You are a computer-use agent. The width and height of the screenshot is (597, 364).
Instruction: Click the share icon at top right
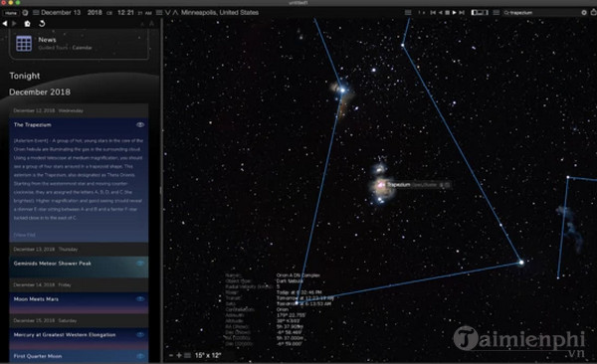(593, 13)
